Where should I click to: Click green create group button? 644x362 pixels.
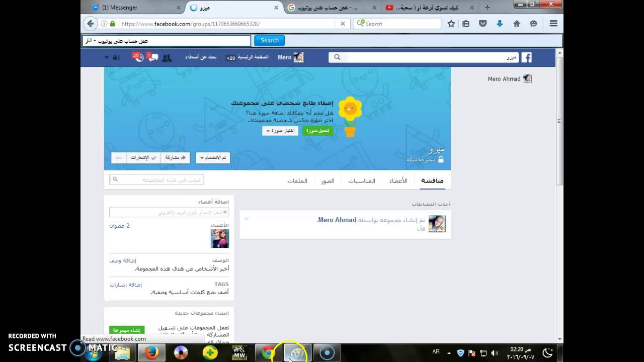tap(127, 330)
